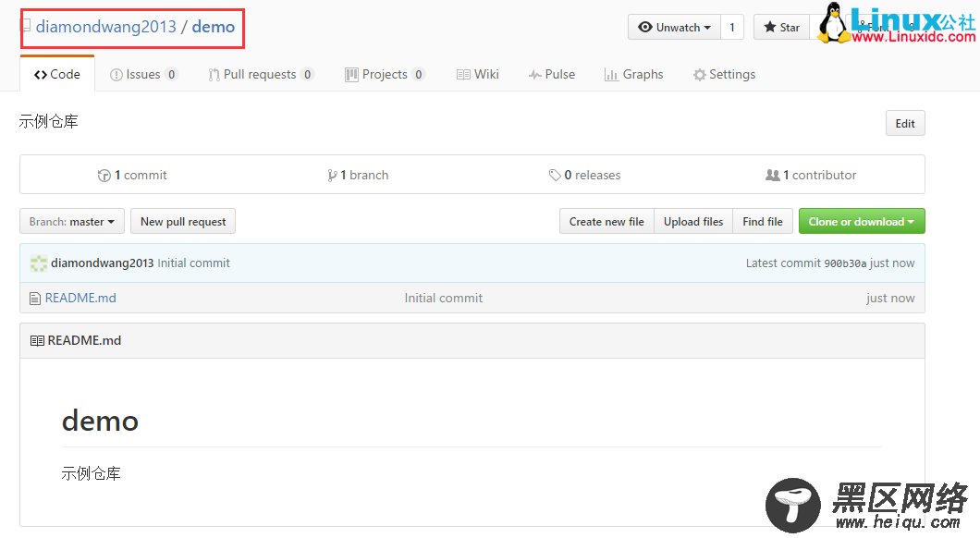Click the commit history clock icon
980x538 pixels.
104,176
